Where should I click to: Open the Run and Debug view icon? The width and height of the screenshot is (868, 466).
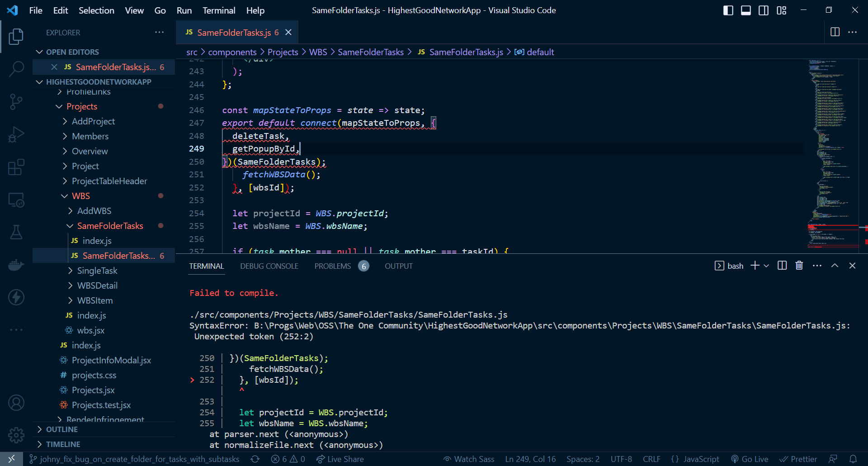[x=16, y=134]
